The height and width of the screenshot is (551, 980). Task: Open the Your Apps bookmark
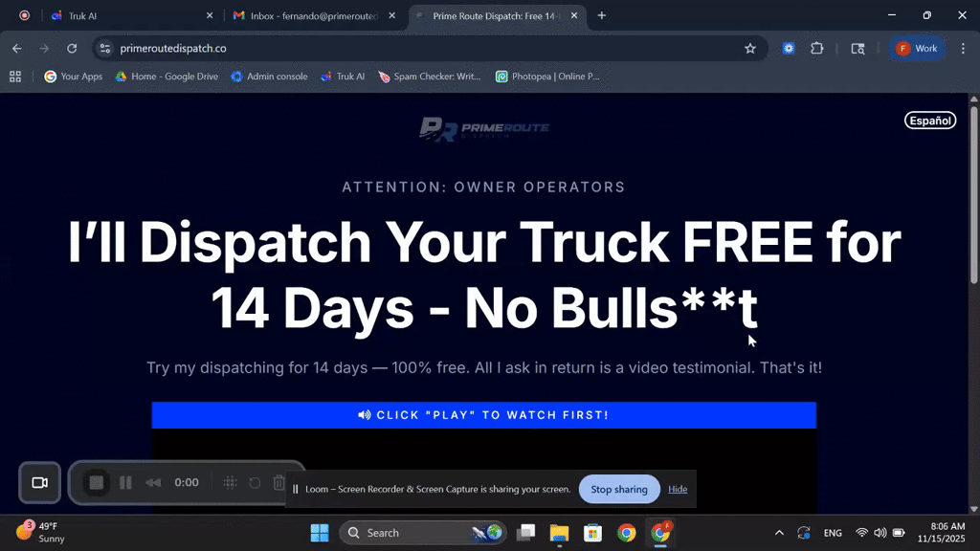[73, 77]
